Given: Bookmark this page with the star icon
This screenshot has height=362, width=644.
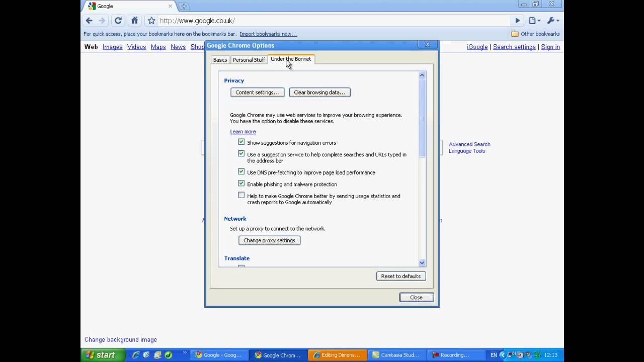Looking at the screenshot, I should [151, 21].
